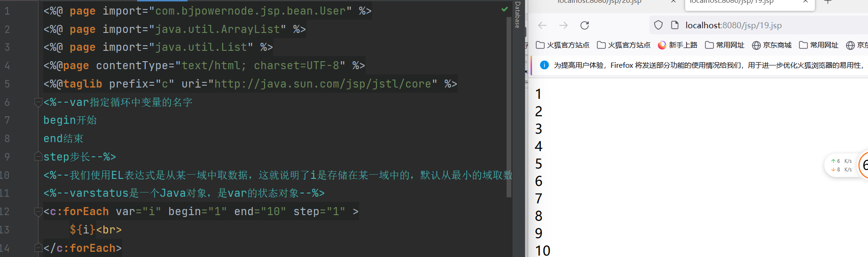Reload the 19.jsp page

pos(585,25)
